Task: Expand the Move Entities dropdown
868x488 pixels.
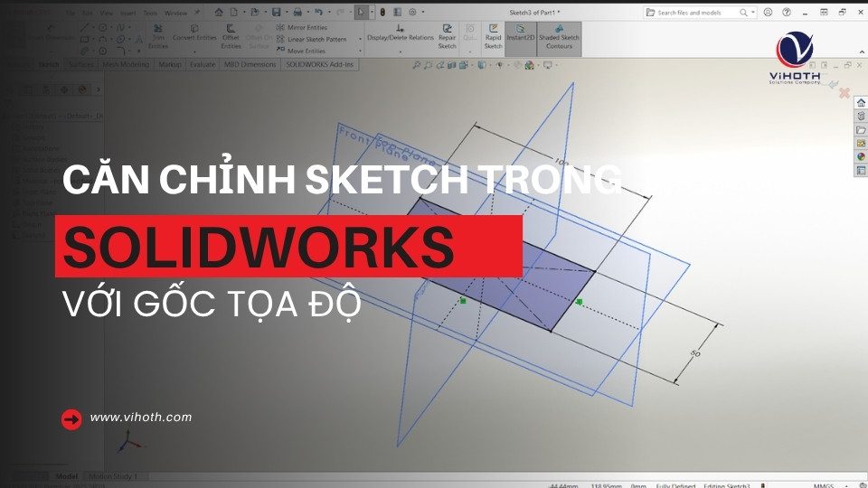Action: point(360,51)
